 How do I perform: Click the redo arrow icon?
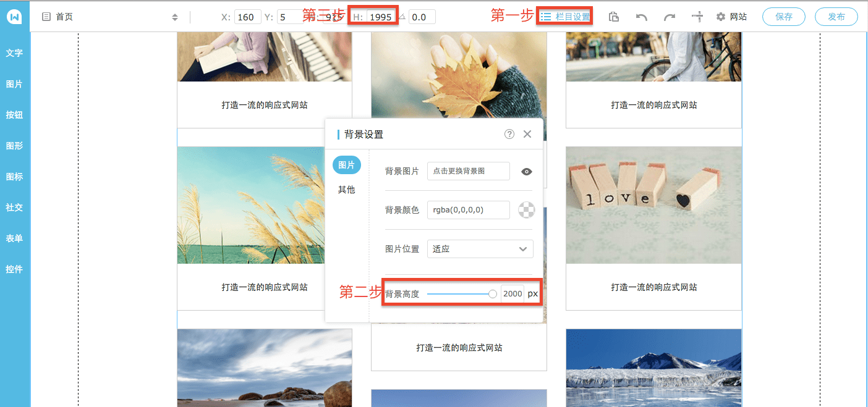pos(670,17)
